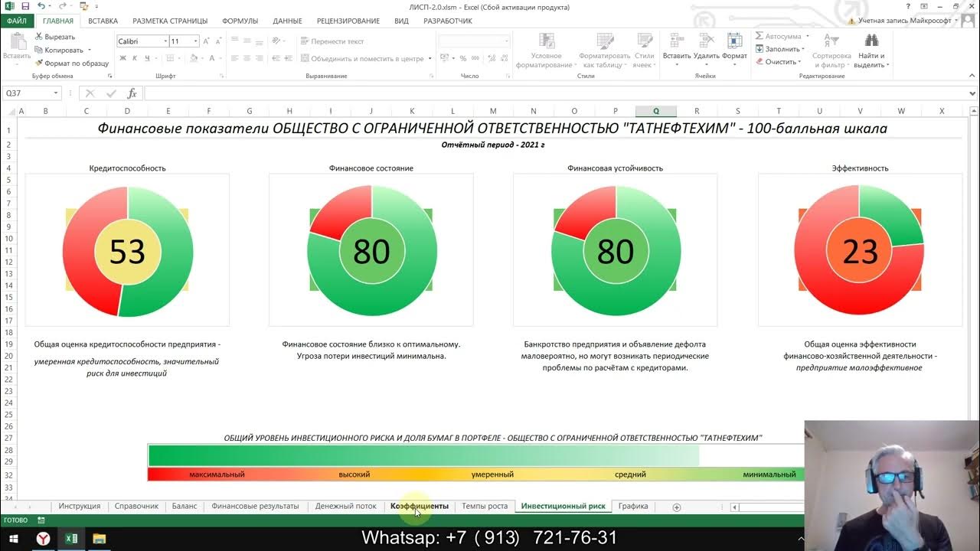The image size is (980, 551).
Task: Increase font size
Action: coord(207,41)
